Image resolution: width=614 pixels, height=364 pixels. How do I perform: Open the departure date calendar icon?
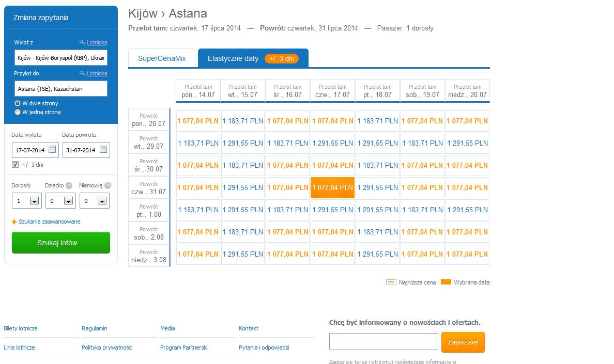click(52, 149)
